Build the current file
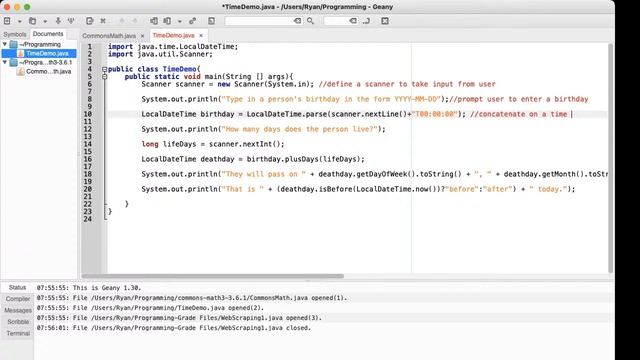This screenshot has height=360, width=640. 167,21
